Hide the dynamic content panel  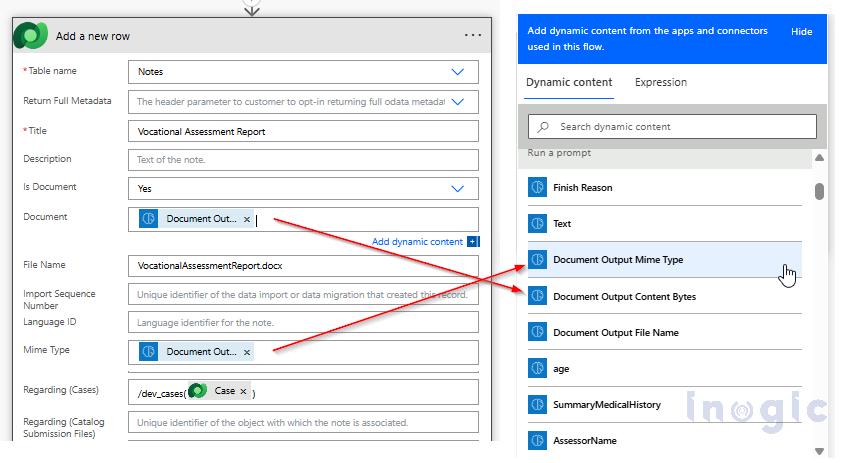[x=801, y=32]
